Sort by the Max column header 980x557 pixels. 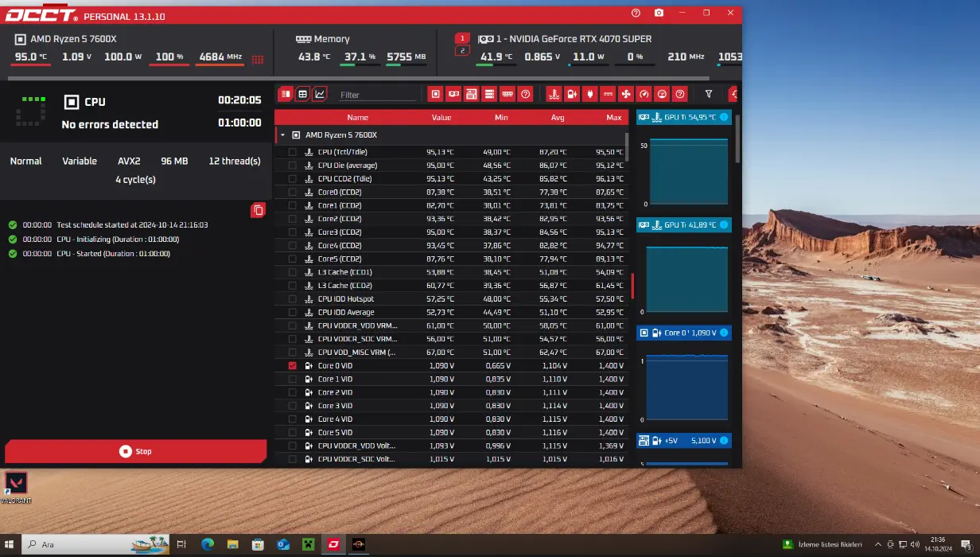pyautogui.click(x=613, y=117)
